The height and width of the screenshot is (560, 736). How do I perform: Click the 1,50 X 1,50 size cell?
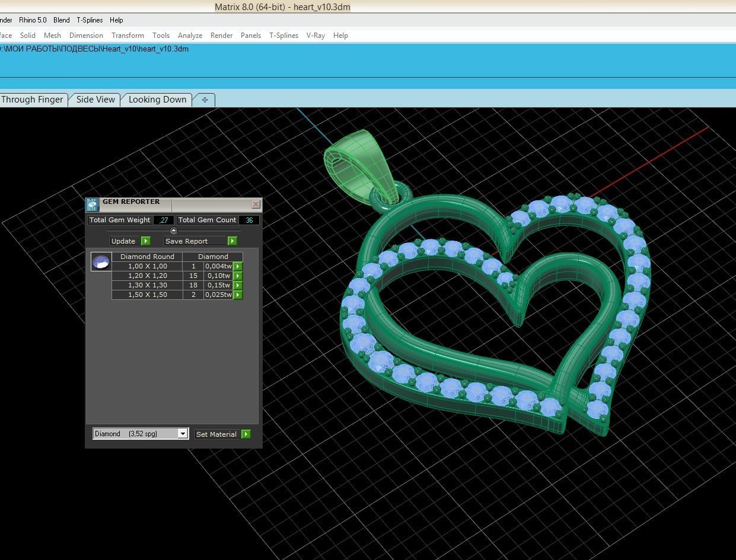click(x=147, y=295)
